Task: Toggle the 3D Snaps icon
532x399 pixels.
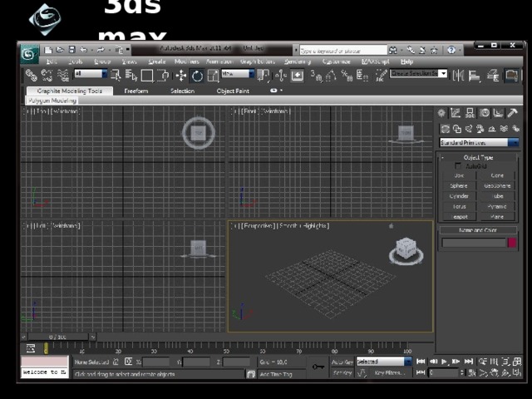Action: [316, 76]
